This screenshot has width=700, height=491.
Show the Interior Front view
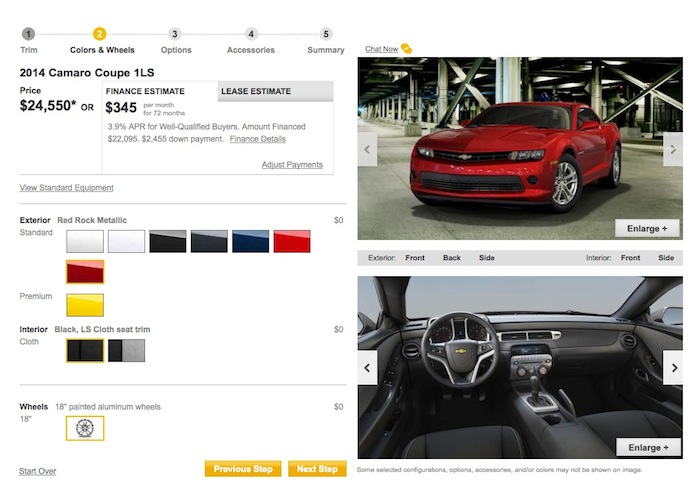(630, 258)
